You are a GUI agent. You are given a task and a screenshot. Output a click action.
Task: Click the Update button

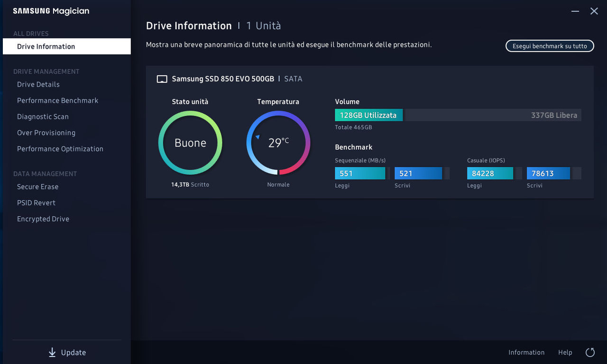[x=67, y=352]
